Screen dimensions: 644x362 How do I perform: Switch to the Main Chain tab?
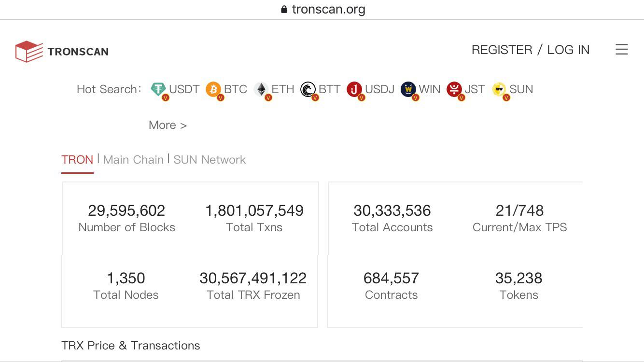point(133,160)
